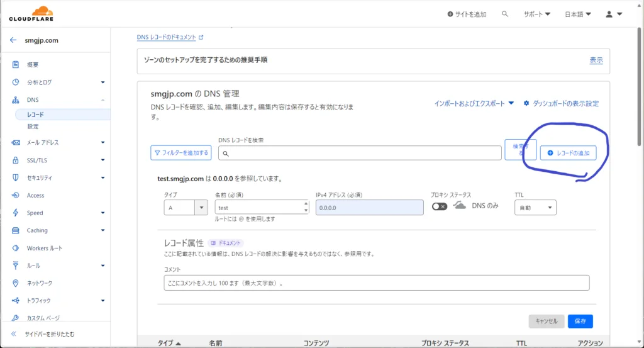The width and height of the screenshot is (644, 348).
Task: Click the SSL/TLS lock icon
Action: tap(16, 160)
